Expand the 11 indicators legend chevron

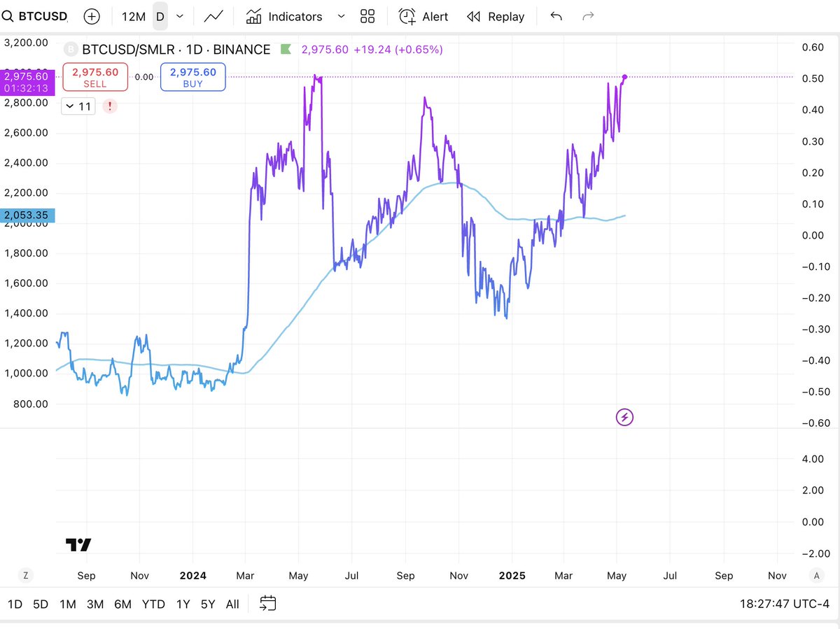pos(78,106)
